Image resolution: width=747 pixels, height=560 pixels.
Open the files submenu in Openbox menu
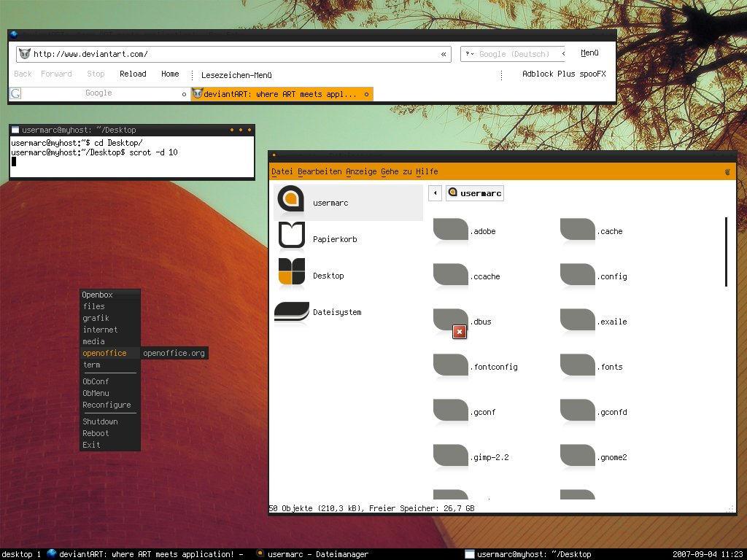110,306
